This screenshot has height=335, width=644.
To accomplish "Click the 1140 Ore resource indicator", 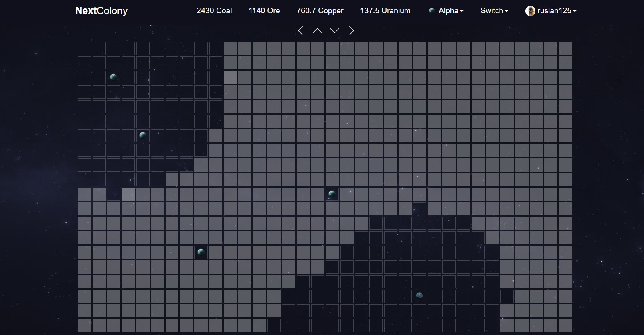I will pos(264,11).
